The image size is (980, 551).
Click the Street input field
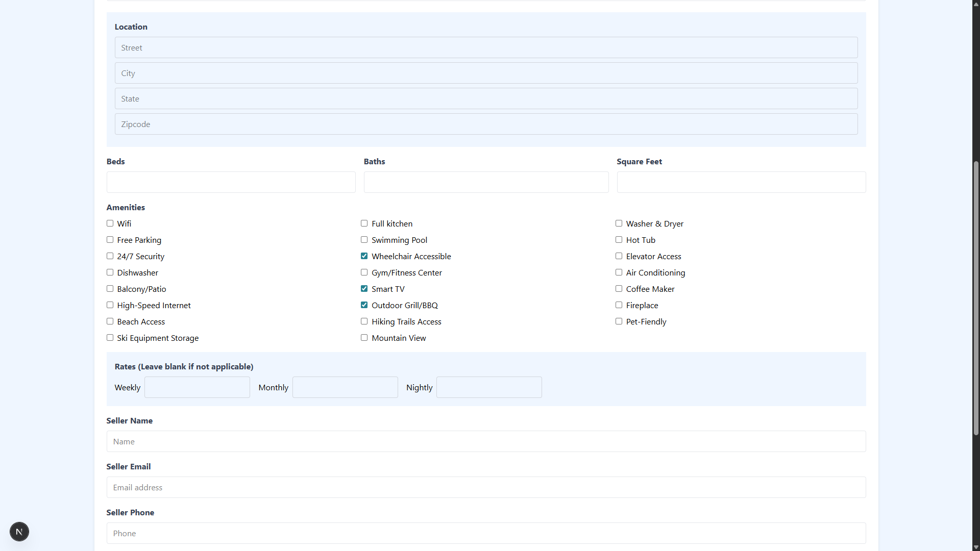486,47
